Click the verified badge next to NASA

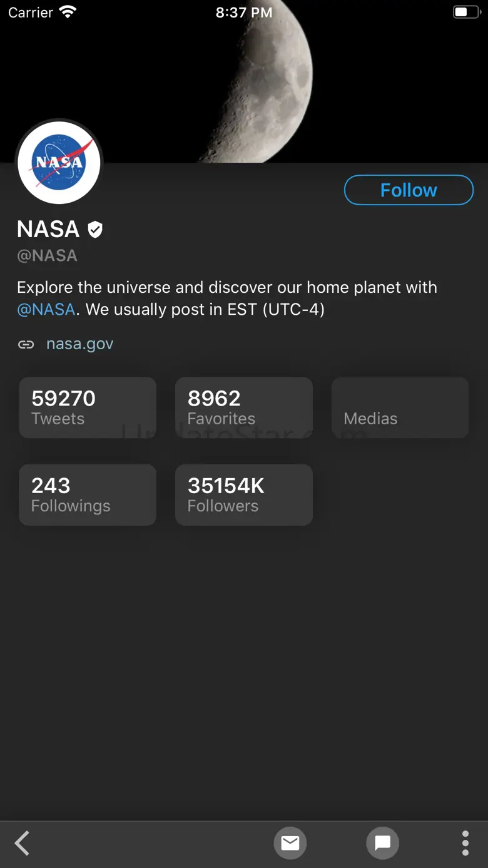tap(95, 230)
